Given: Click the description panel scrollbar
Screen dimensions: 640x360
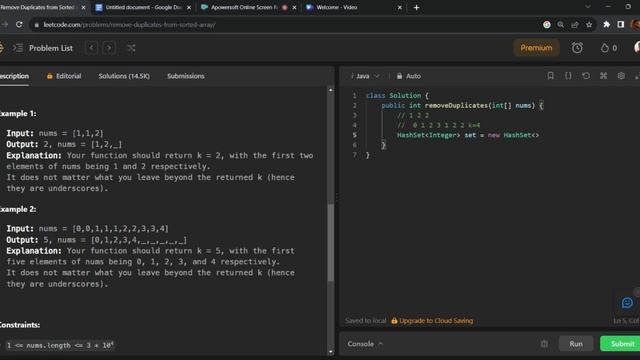Looking at the screenshot, I should pos(331,243).
